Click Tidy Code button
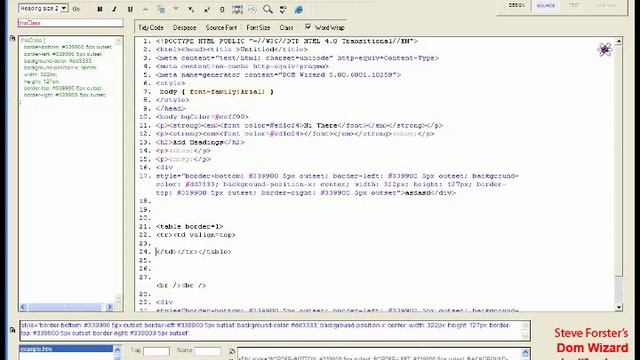The height and width of the screenshot is (360, 640). (x=151, y=27)
